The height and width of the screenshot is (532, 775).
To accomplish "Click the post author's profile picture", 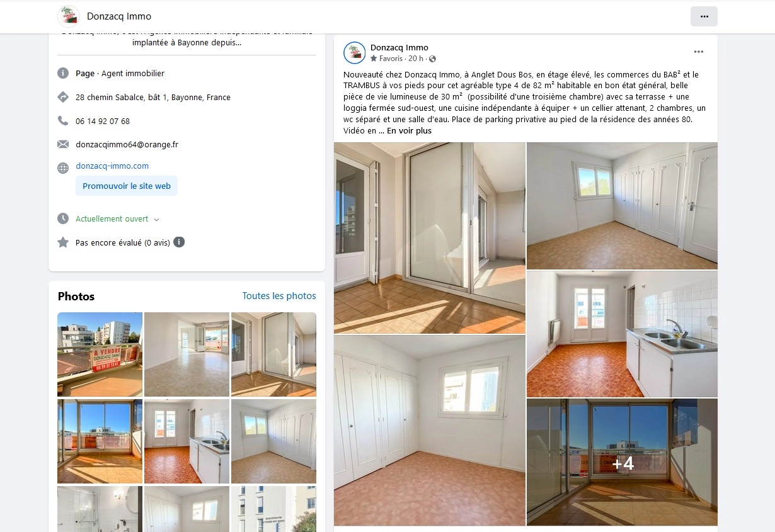I will [x=355, y=53].
